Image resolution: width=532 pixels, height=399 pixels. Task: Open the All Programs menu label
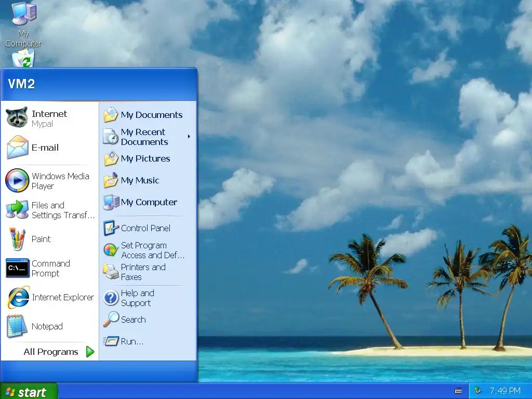point(51,352)
